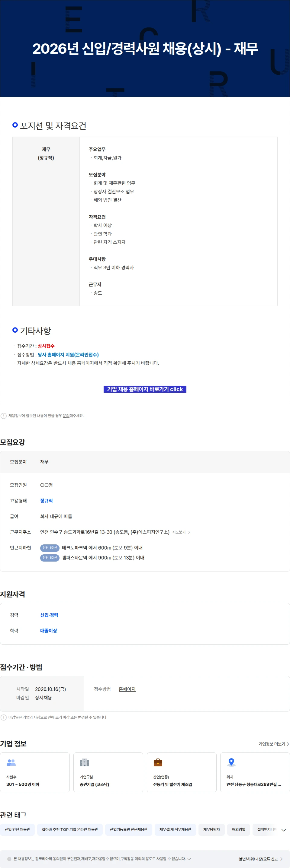Click the 2026.10.16(금) start date
This screenshot has height=868, width=290.
click(50, 689)
